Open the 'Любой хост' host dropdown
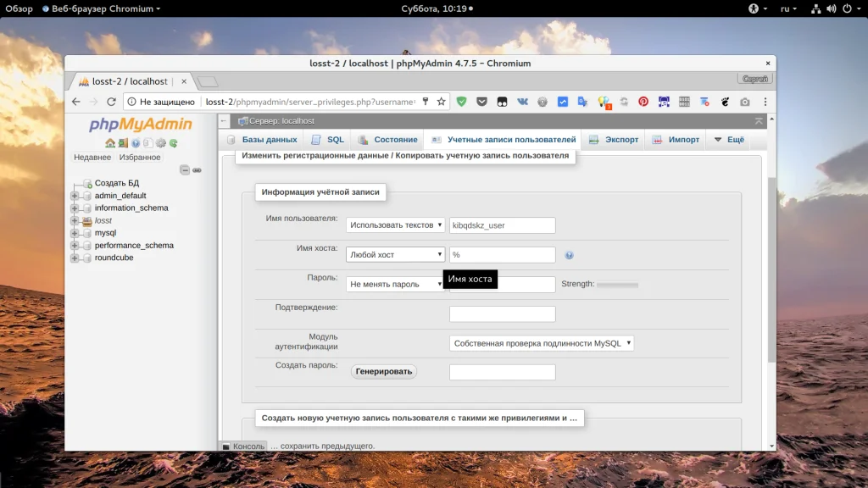 click(x=395, y=254)
